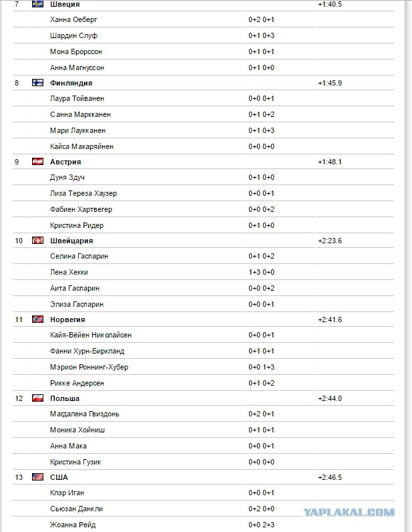The image size is (412, 532).
Task: Click athlete Лиза Тереза Хаузер
Action: pyautogui.click(x=83, y=193)
